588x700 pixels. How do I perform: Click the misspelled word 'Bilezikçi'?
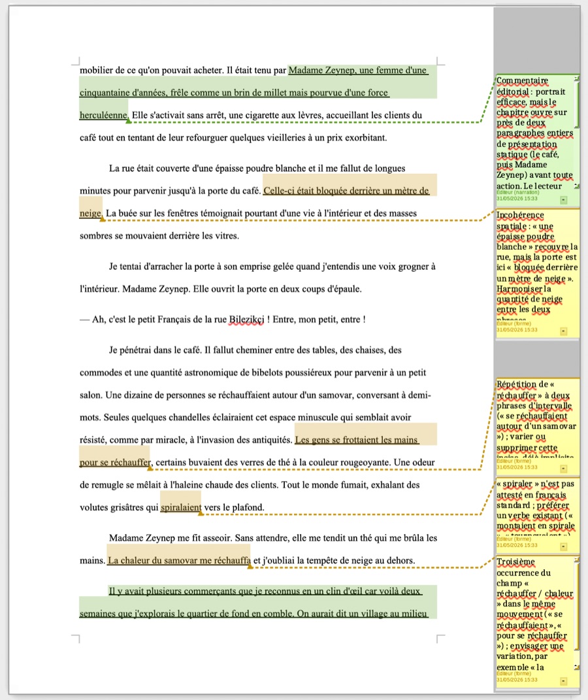246,320
